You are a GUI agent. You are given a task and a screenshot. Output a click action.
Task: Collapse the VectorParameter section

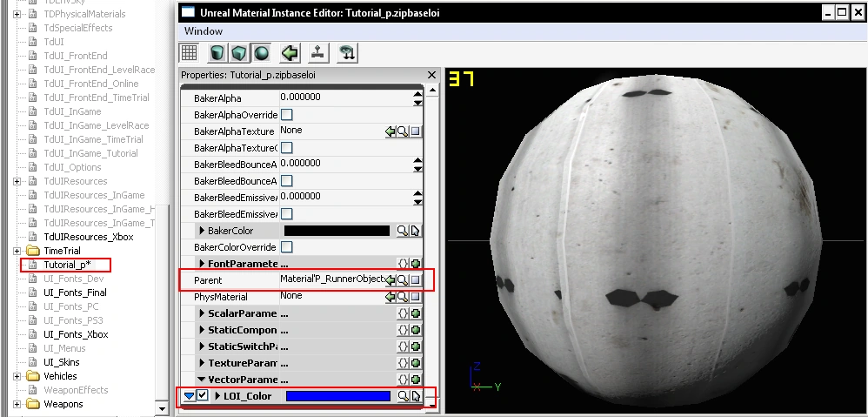pyautogui.click(x=203, y=380)
